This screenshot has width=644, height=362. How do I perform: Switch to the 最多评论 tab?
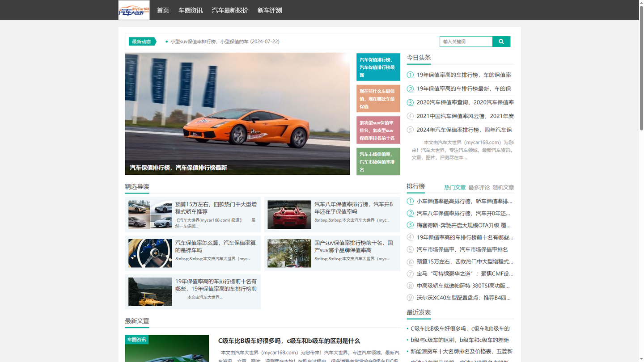479,188
